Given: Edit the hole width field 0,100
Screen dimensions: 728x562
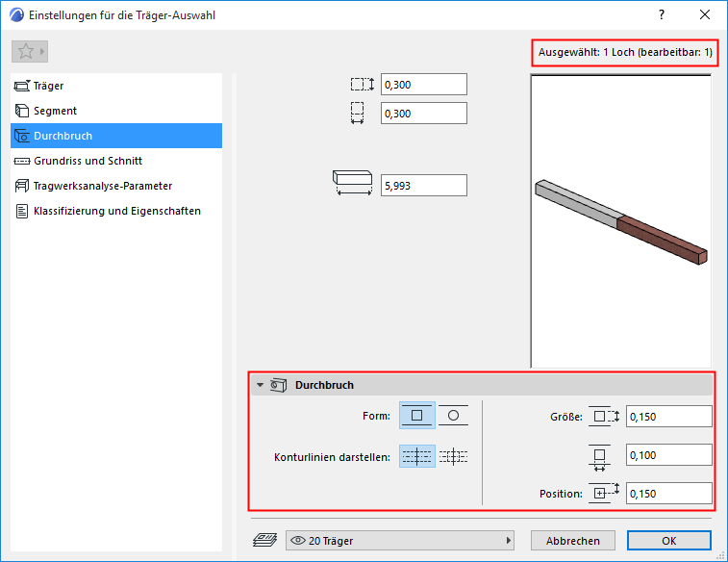Looking at the screenshot, I should pos(668,455).
